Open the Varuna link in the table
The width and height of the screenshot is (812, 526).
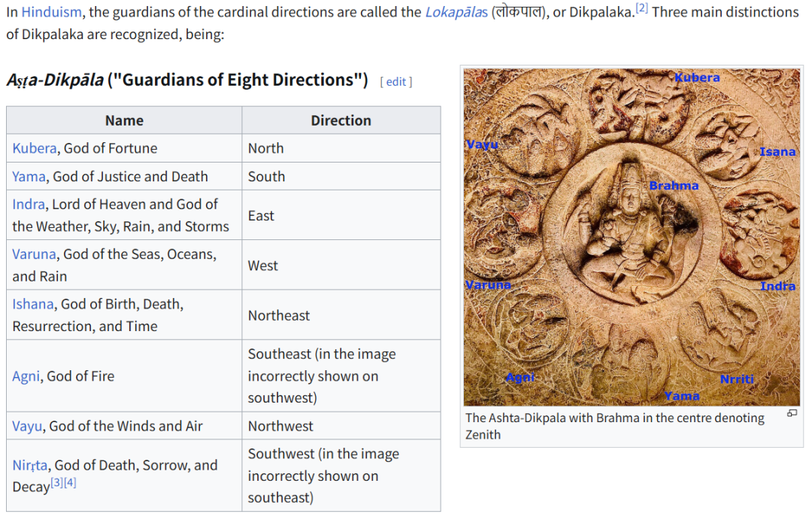pyautogui.click(x=34, y=254)
